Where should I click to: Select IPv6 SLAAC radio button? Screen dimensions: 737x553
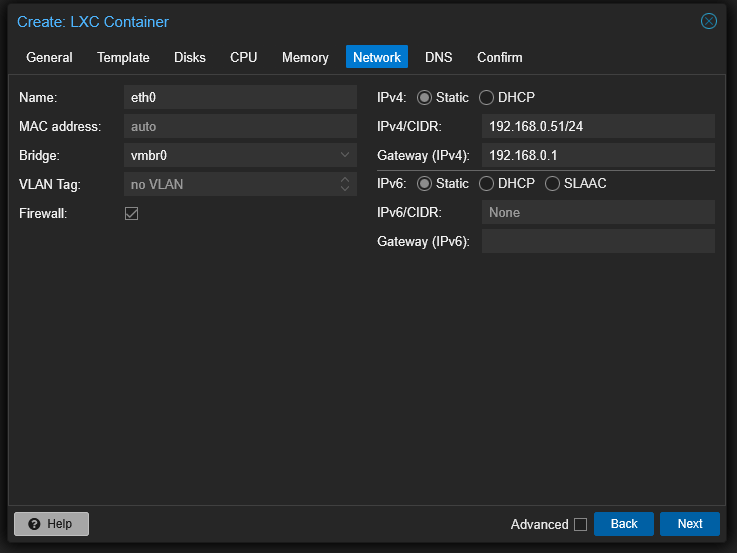click(x=552, y=184)
